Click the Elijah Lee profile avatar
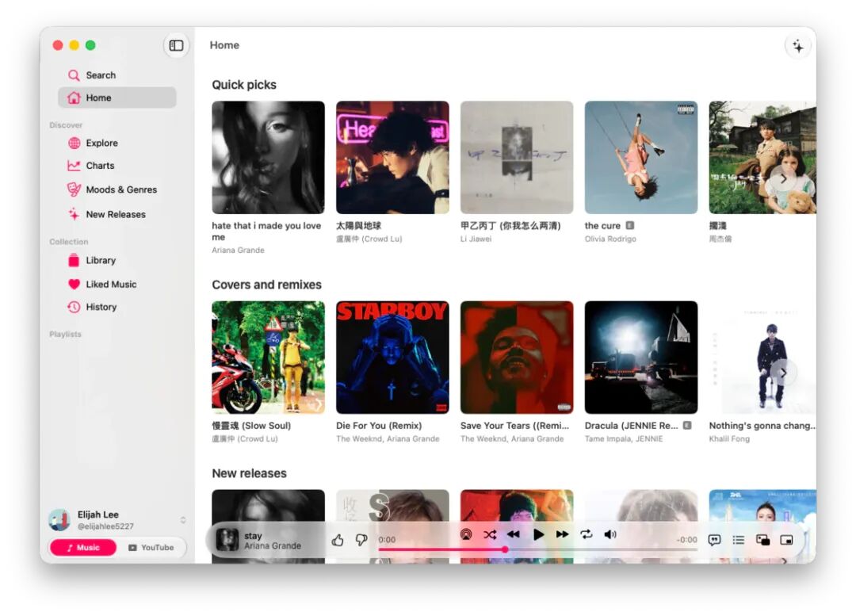The height and width of the screenshot is (616, 856). tap(59, 520)
